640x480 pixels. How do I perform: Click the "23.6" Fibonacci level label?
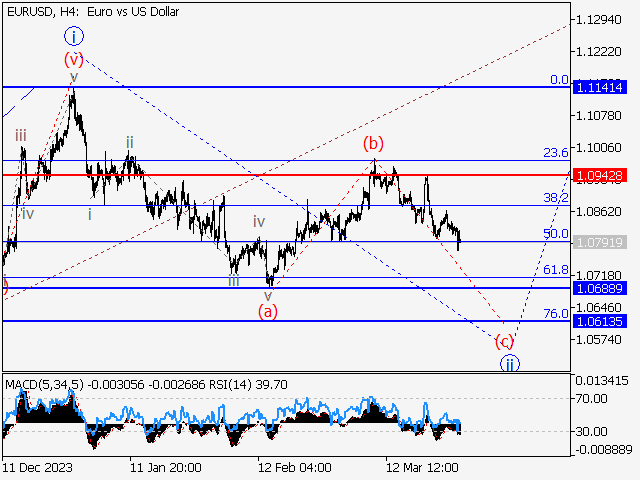pos(556,153)
